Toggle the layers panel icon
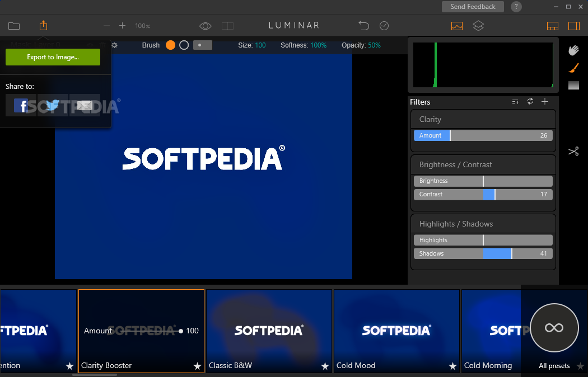Screen dimensions: 588x377 tap(478, 26)
